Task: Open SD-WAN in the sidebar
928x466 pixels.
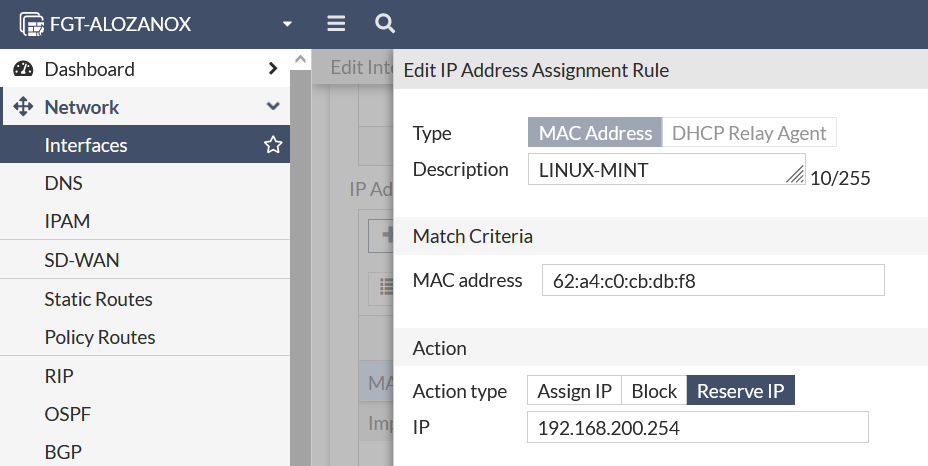Action: click(x=81, y=261)
